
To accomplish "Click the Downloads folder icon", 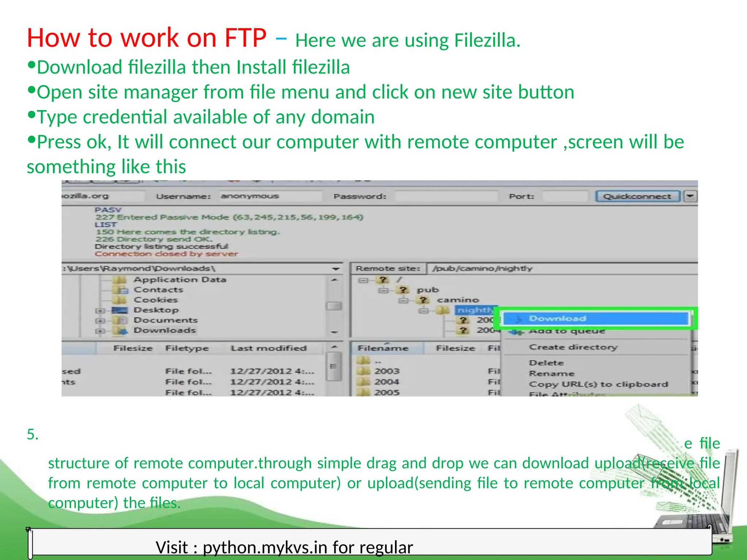I will 120,331.
